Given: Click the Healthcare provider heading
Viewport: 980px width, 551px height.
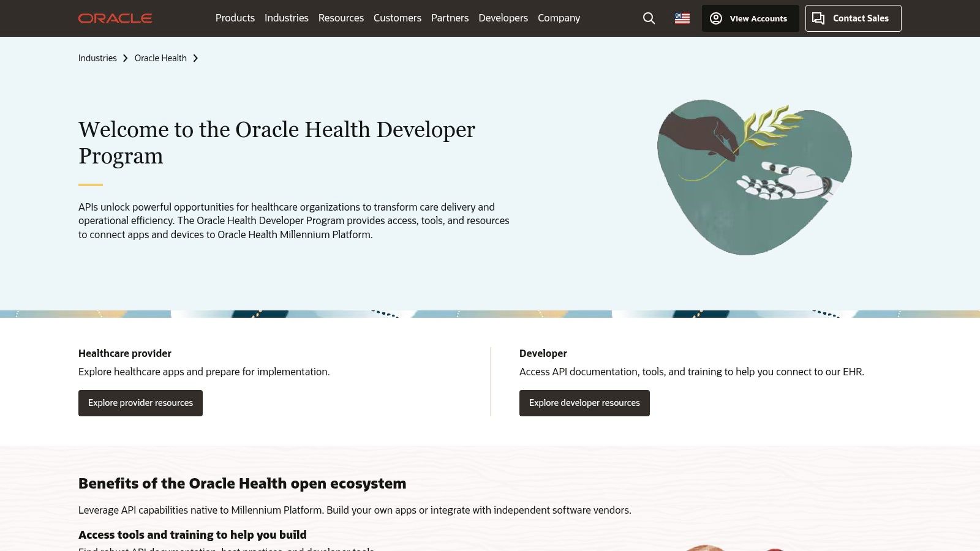Looking at the screenshot, I should pyautogui.click(x=125, y=353).
